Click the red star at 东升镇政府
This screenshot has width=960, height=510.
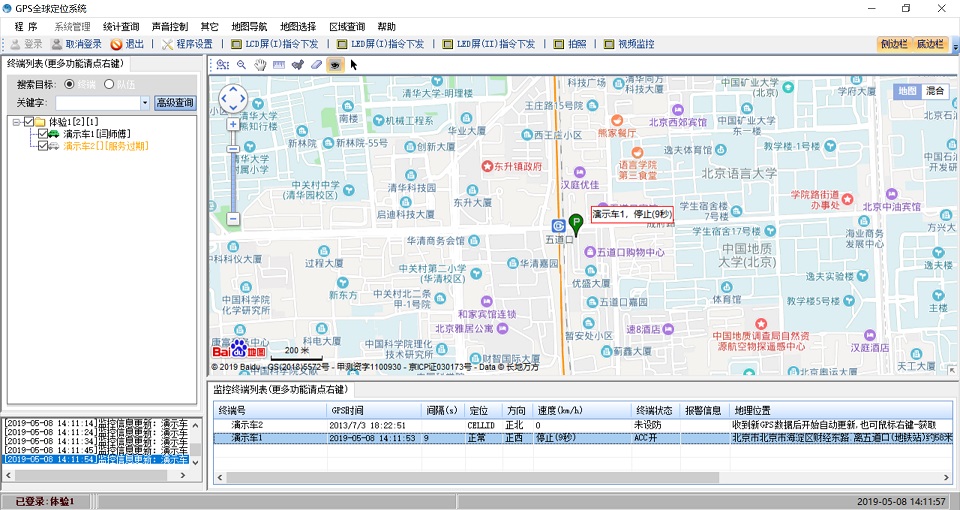pos(487,166)
